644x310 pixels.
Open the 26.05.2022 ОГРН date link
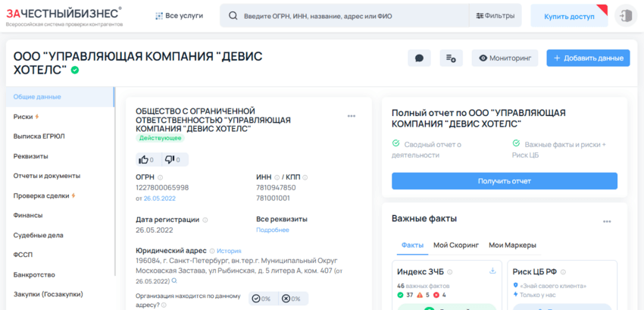coord(159,199)
